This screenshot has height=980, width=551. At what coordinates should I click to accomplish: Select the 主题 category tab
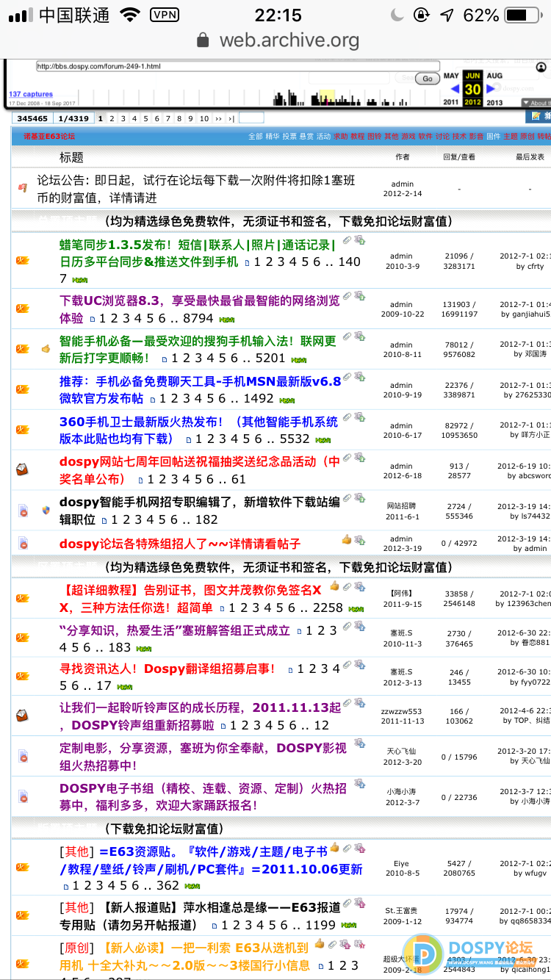click(x=511, y=136)
